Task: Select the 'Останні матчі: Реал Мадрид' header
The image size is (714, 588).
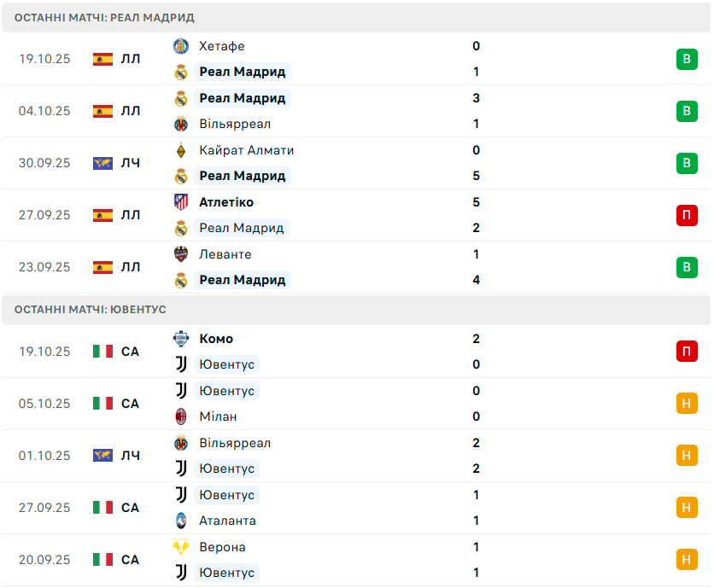Action: click(104, 17)
